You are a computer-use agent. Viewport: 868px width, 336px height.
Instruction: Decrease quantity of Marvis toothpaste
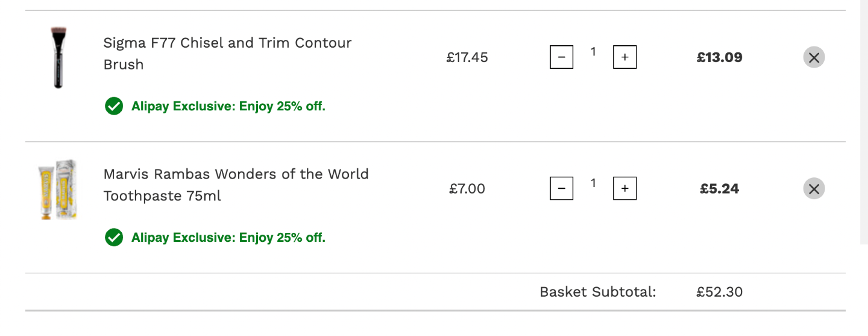tap(561, 189)
